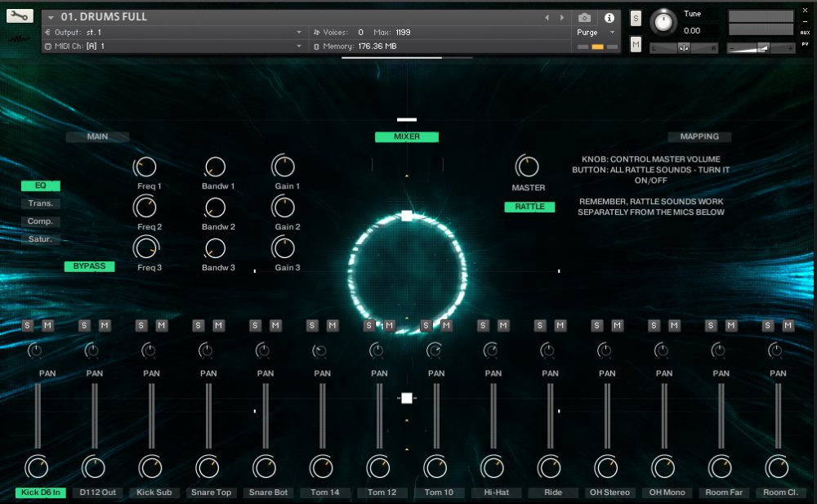This screenshot has width=817, height=504.
Task: Enable BYPASS for the EQ section
Action: tap(89, 265)
